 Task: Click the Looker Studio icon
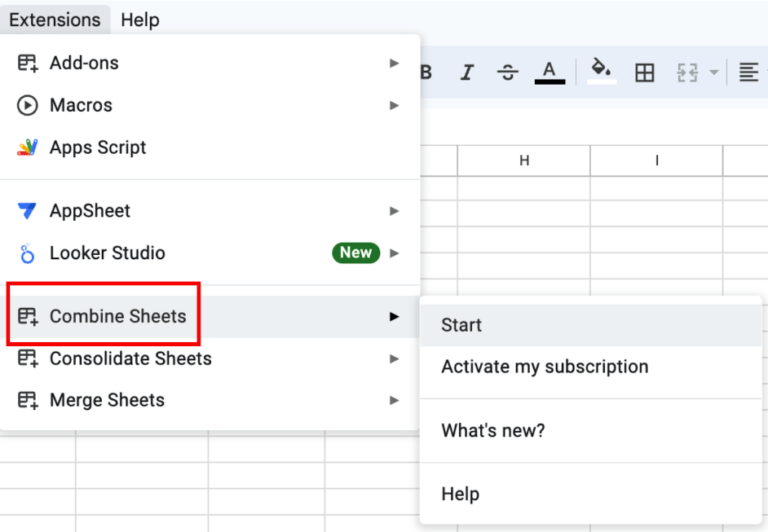click(x=28, y=253)
